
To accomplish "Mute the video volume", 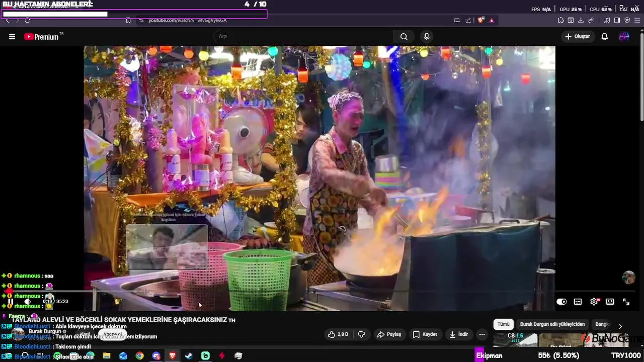I will click(28, 302).
